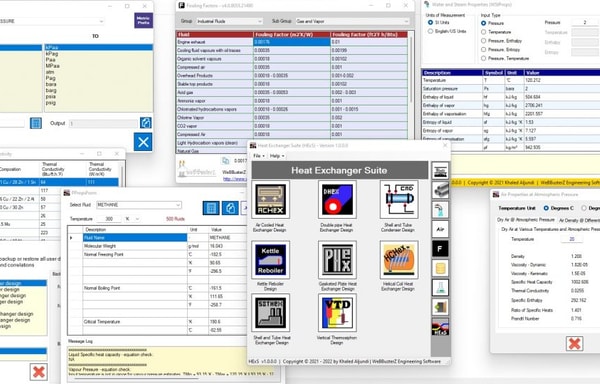The height and width of the screenshot is (384, 600).
Task: Switch to Dry Air @ Atmospheric Pressure tab
Action: point(525,220)
